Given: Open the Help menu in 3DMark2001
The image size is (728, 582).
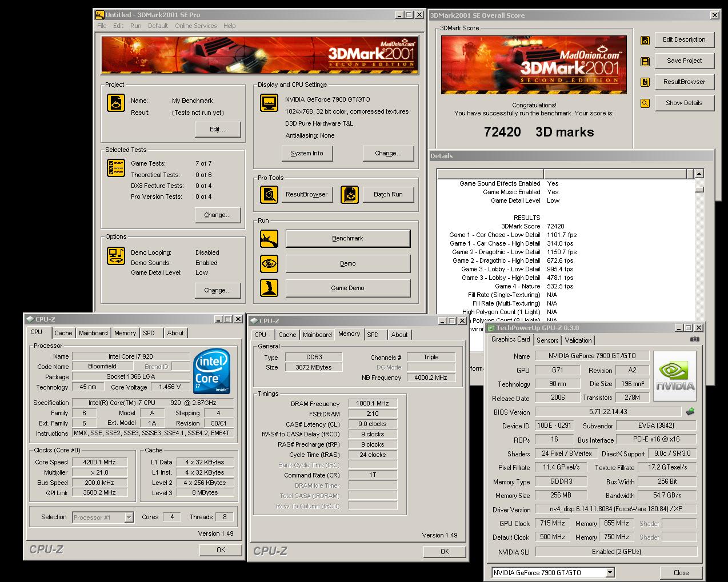Looking at the screenshot, I should [229, 26].
